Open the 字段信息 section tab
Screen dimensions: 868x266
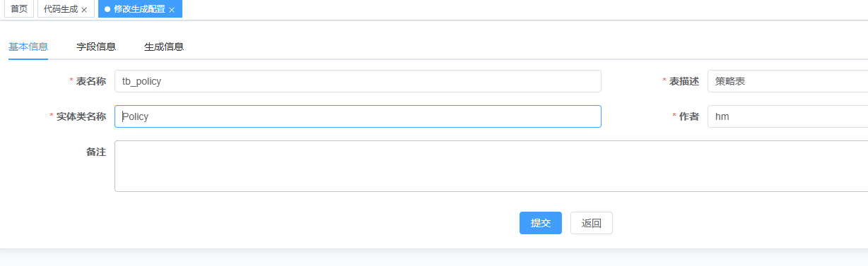[96, 47]
